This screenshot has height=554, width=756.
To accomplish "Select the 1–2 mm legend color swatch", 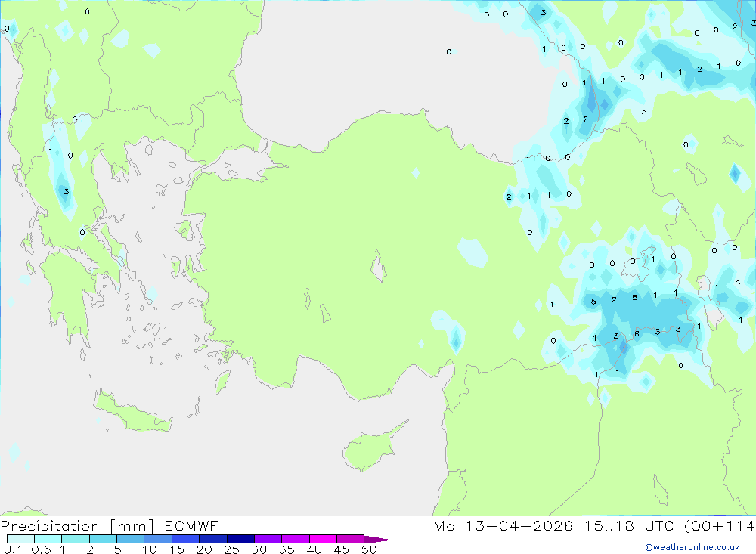I will point(76,539).
